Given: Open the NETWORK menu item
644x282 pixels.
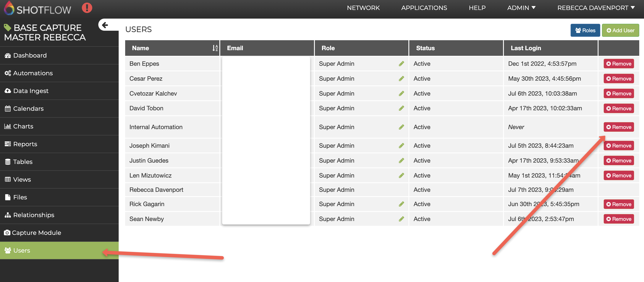Looking at the screenshot, I should click(363, 8).
